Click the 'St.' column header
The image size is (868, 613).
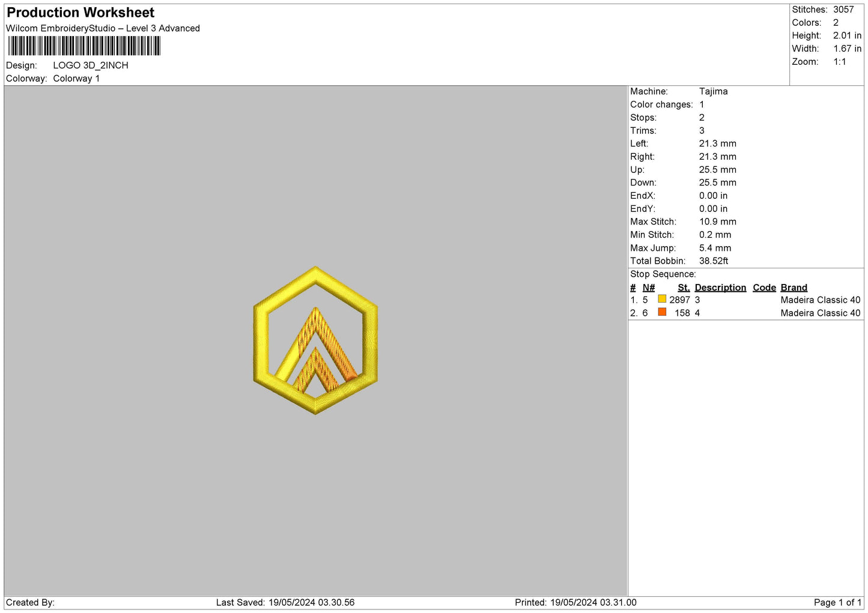(x=684, y=288)
